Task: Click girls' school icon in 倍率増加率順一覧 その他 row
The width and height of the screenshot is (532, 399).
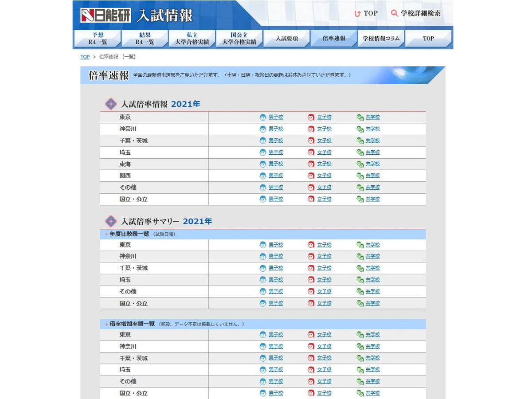Action: coord(311,381)
